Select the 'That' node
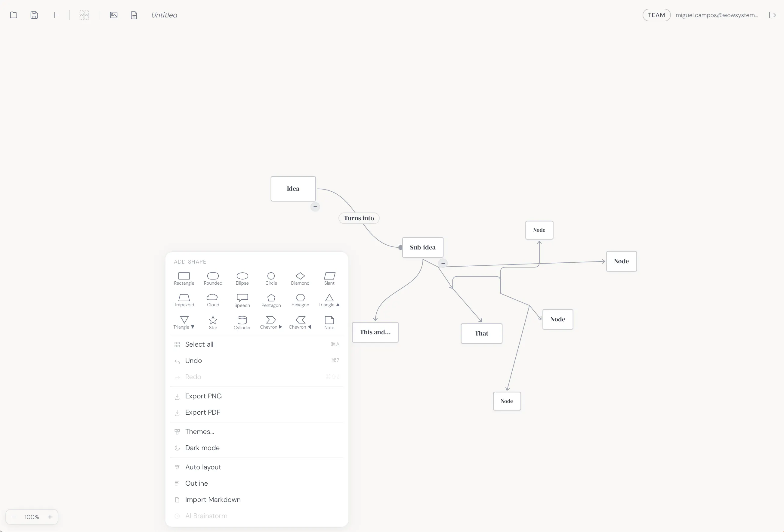This screenshot has height=532, width=784. tap(481, 334)
